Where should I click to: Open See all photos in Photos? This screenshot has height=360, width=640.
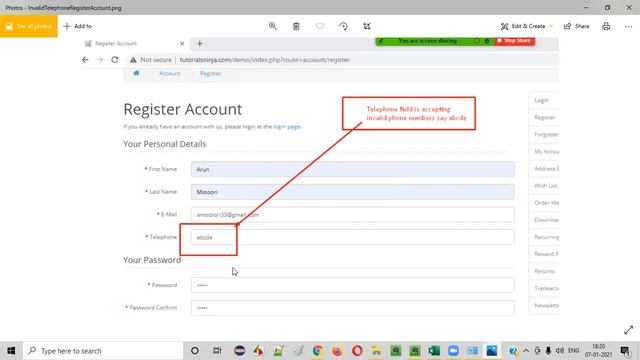tap(29, 26)
